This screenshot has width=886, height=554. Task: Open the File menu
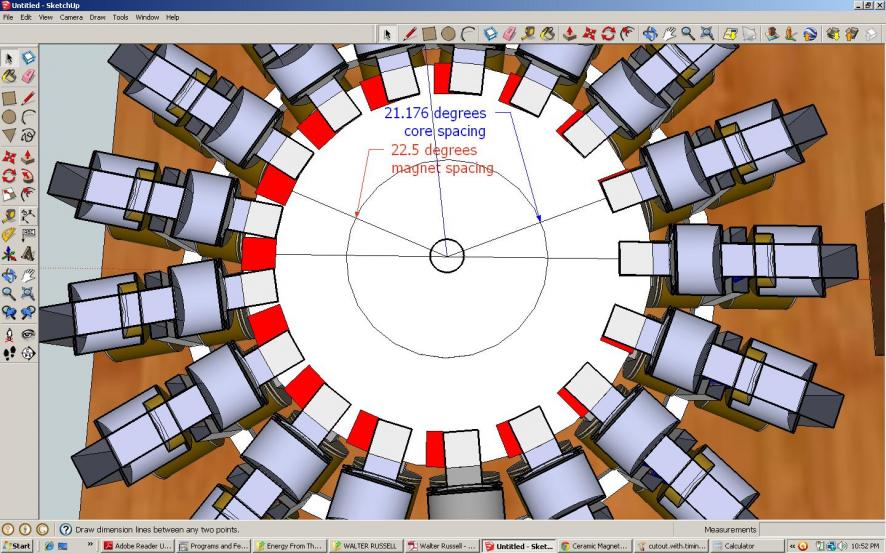click(x=8, y=18)
